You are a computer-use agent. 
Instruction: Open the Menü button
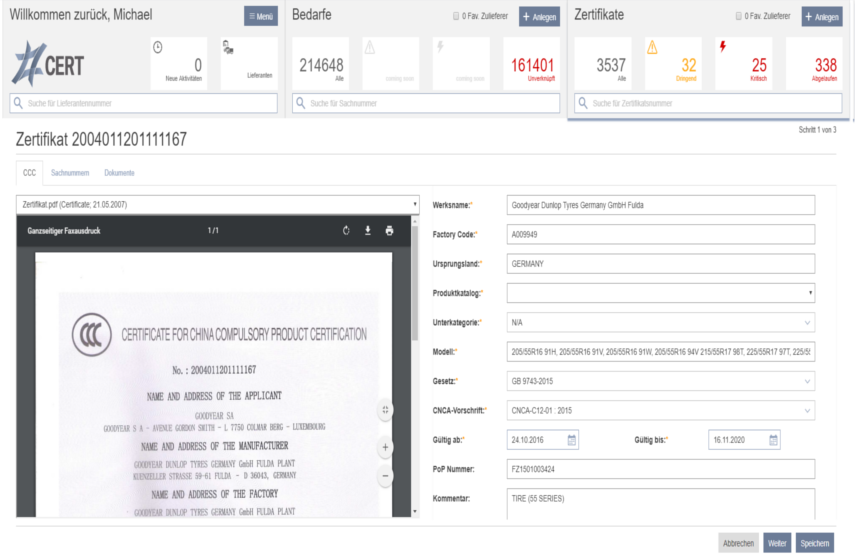261,16
